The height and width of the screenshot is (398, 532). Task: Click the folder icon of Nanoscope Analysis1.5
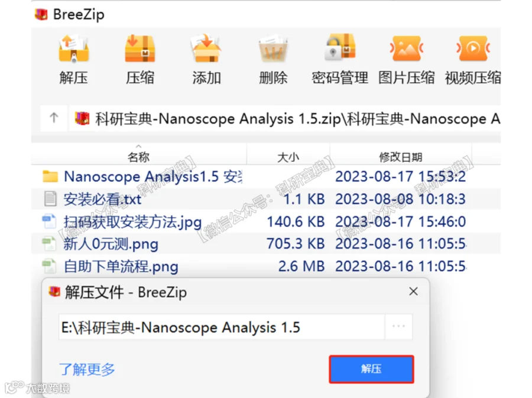click(50, 177)
